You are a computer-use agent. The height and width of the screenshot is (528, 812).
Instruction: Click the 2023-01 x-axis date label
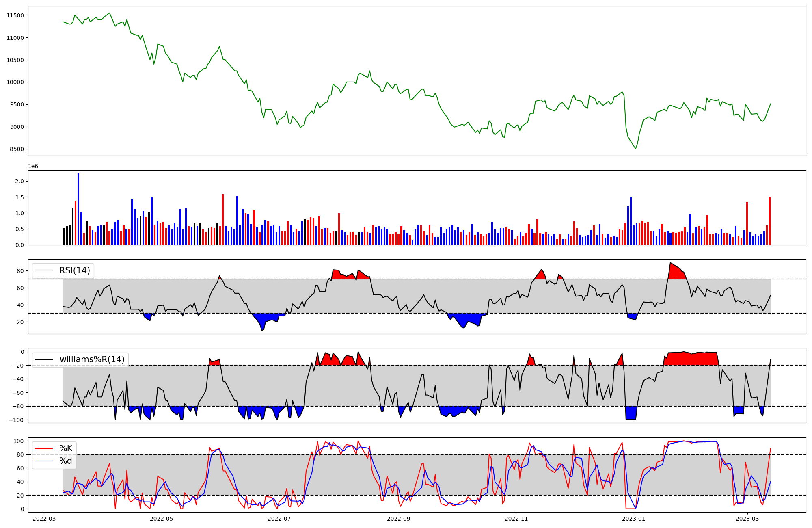(634, 519)
